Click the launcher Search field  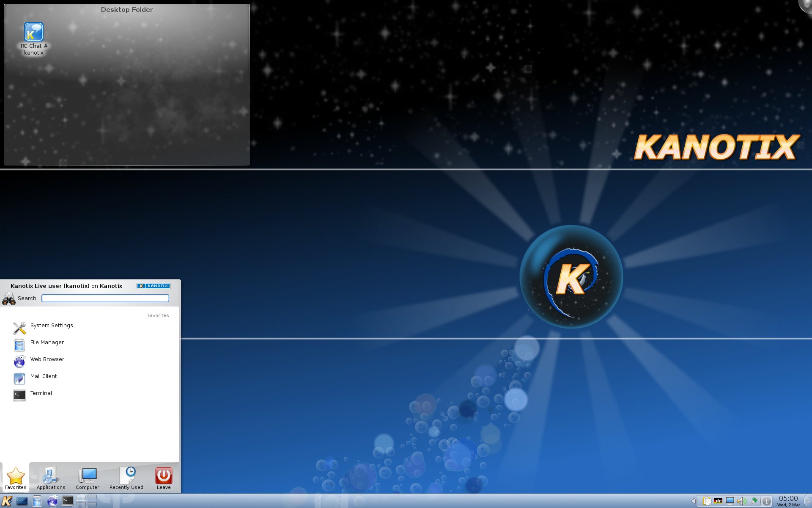point(105,298)
